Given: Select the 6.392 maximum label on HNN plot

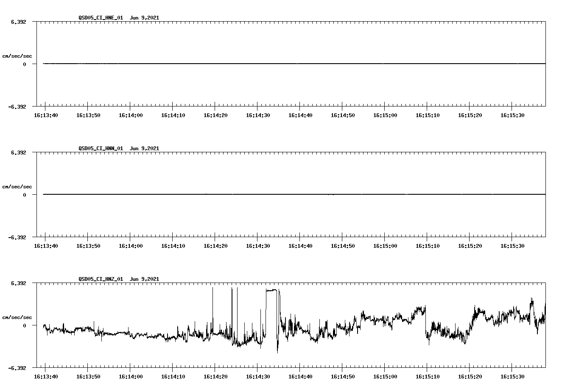Looking at the screenshot, I should tap(19, 152).
